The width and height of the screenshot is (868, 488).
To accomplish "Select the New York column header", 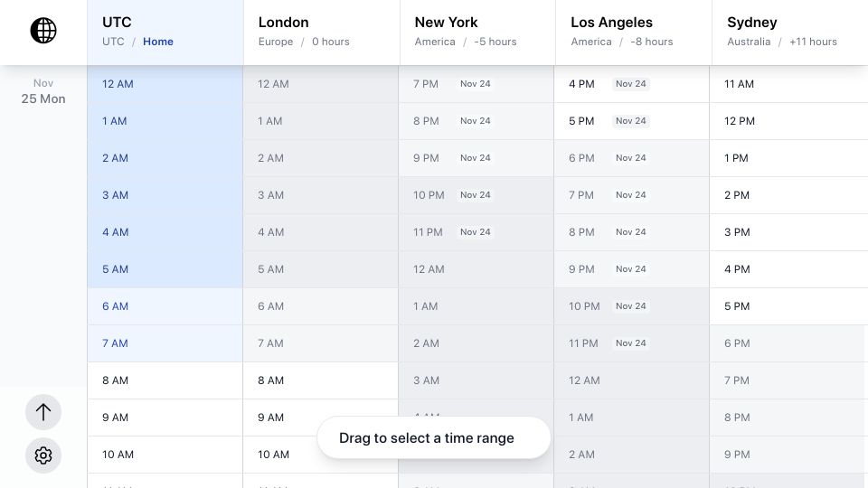I will point(477,33).
